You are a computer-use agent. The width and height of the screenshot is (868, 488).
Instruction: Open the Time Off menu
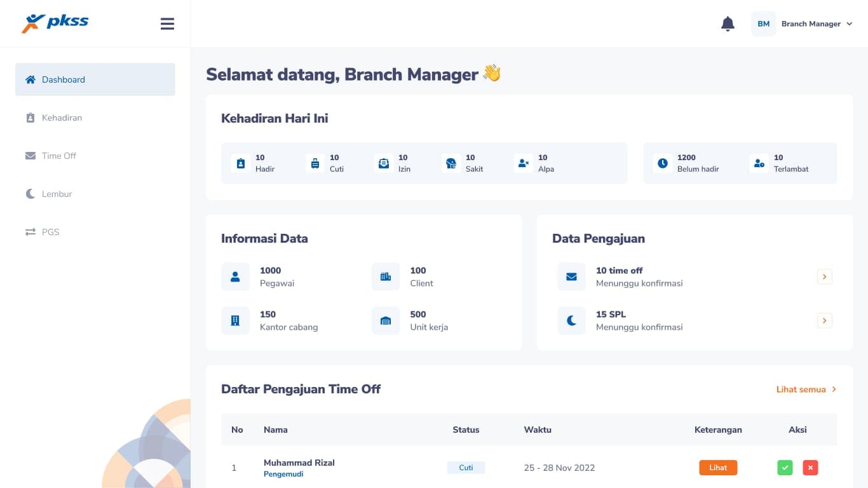[x=95, y=156]
